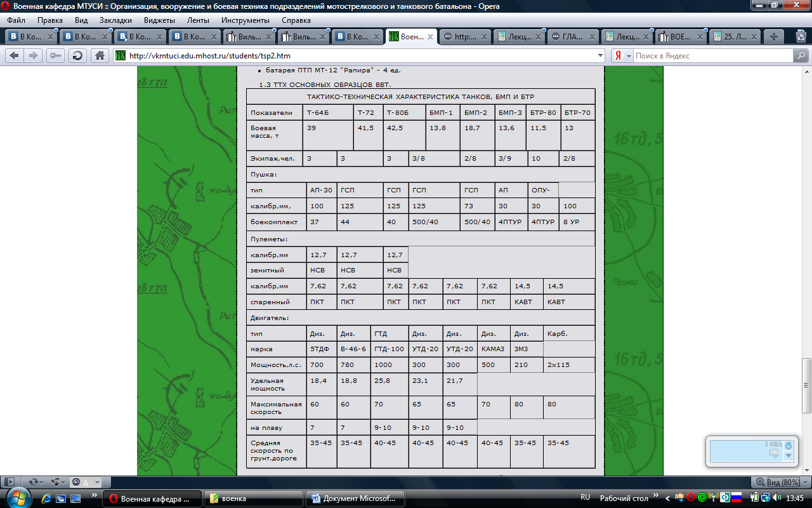Expand the Quick Launch overflow chevron
This screenshot has width=812, height=508.
(95, 494)
